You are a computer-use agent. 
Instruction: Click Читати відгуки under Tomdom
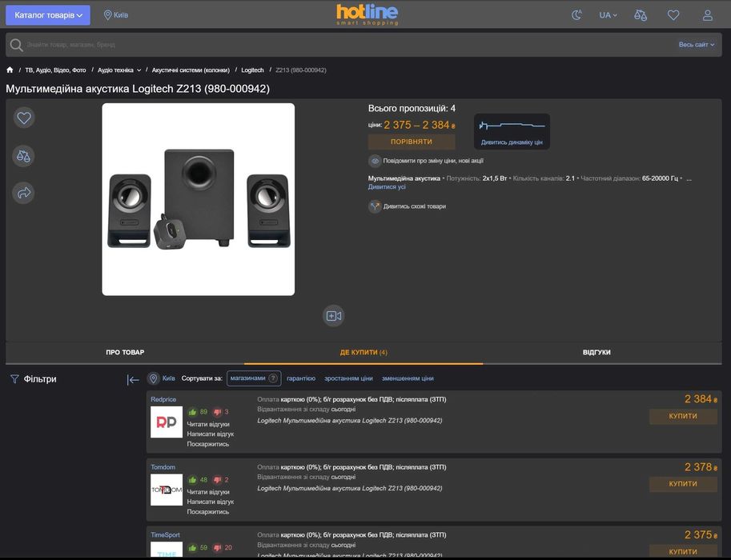point(208,492)
